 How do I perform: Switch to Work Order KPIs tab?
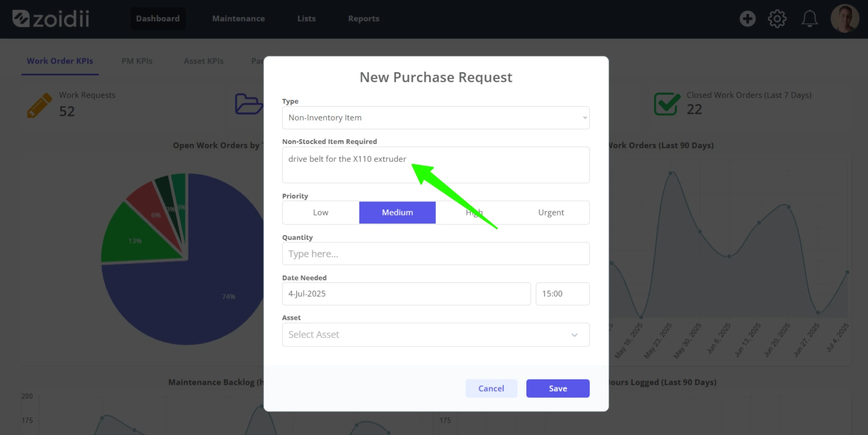(60, 61)
